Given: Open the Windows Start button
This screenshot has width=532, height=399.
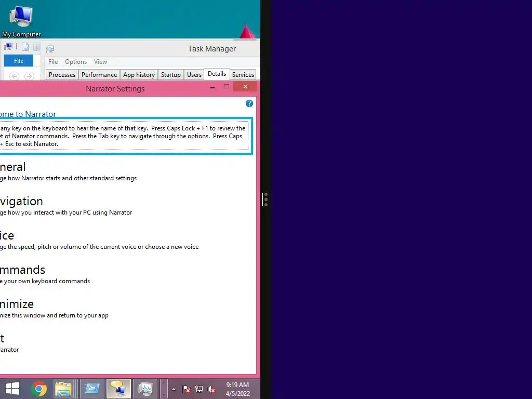Looking at the screenshot, I should pyautogui.click(x=12, y=389).
